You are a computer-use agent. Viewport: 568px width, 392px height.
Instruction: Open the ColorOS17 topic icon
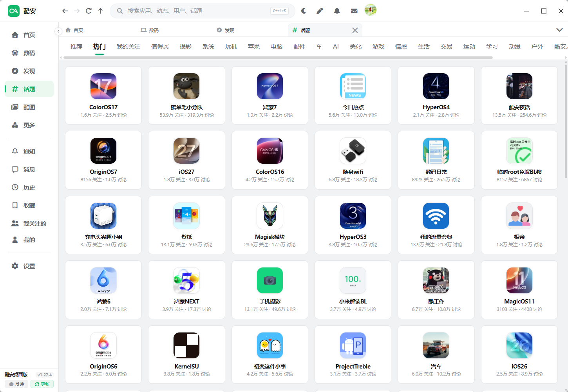103,86
